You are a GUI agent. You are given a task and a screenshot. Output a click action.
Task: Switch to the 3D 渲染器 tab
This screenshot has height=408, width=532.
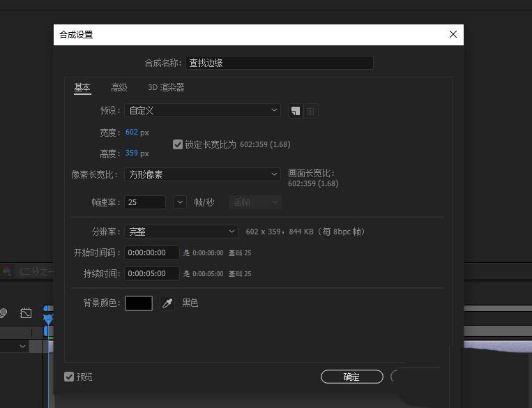coord(166,88)
